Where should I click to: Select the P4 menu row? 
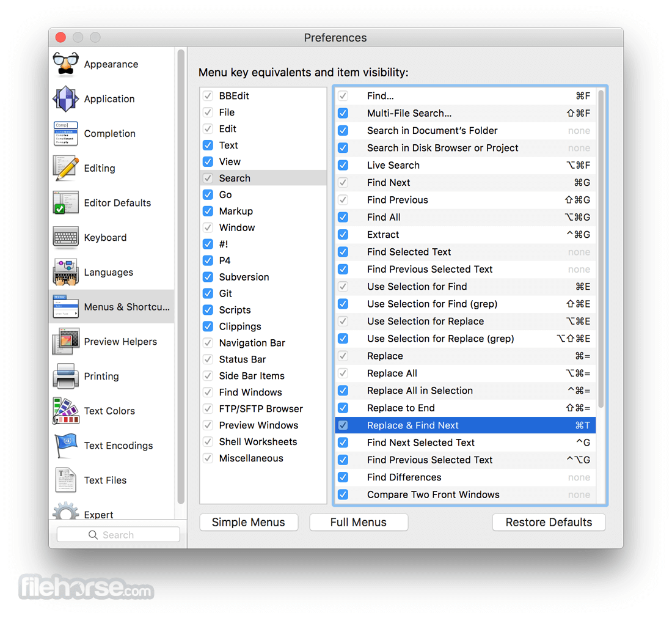point(263,261)
